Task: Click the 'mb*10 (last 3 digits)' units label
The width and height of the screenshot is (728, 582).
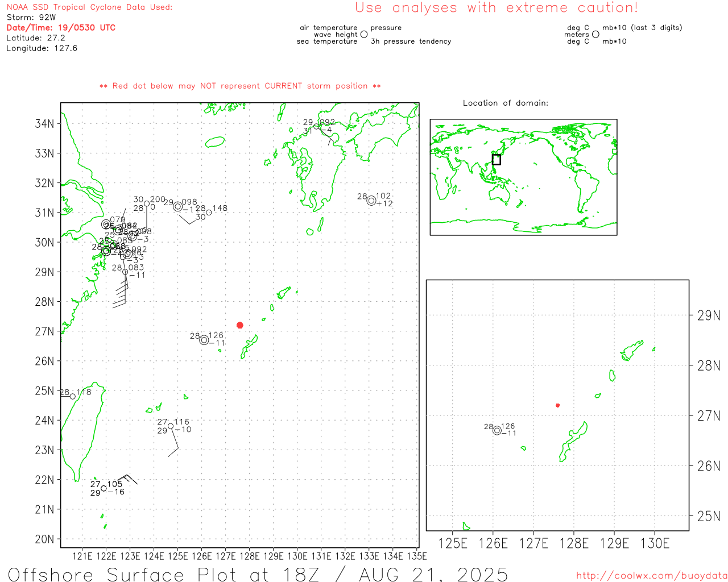Action: [x=642, y=28]
